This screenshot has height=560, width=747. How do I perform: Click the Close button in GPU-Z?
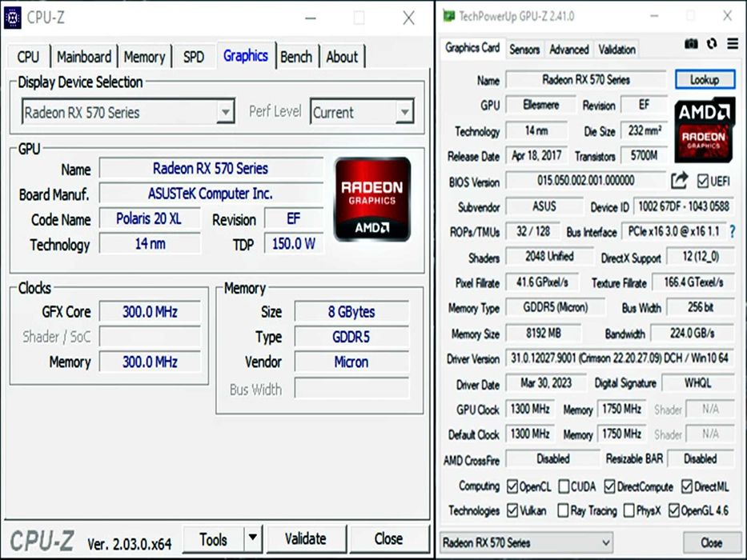(x=711, y=542)
